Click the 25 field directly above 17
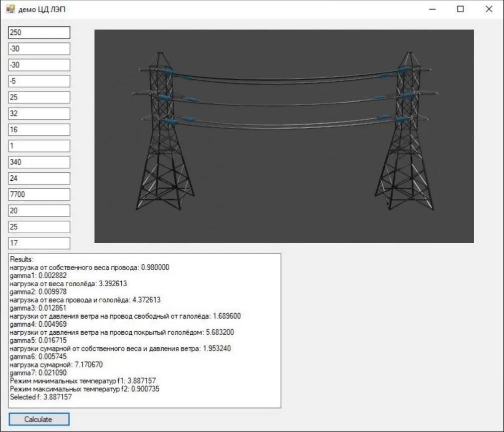 39,227
